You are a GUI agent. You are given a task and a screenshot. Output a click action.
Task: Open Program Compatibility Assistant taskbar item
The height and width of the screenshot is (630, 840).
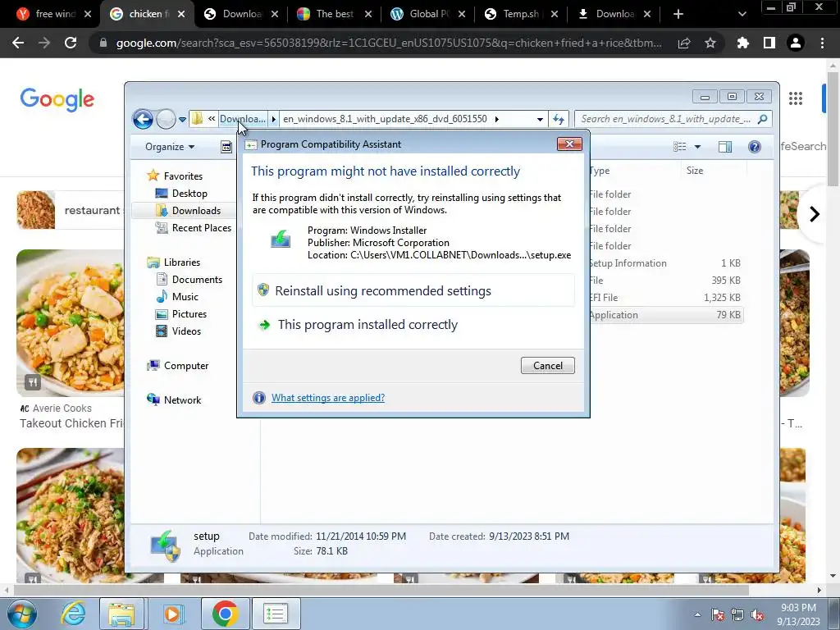[x=276, y=614]
